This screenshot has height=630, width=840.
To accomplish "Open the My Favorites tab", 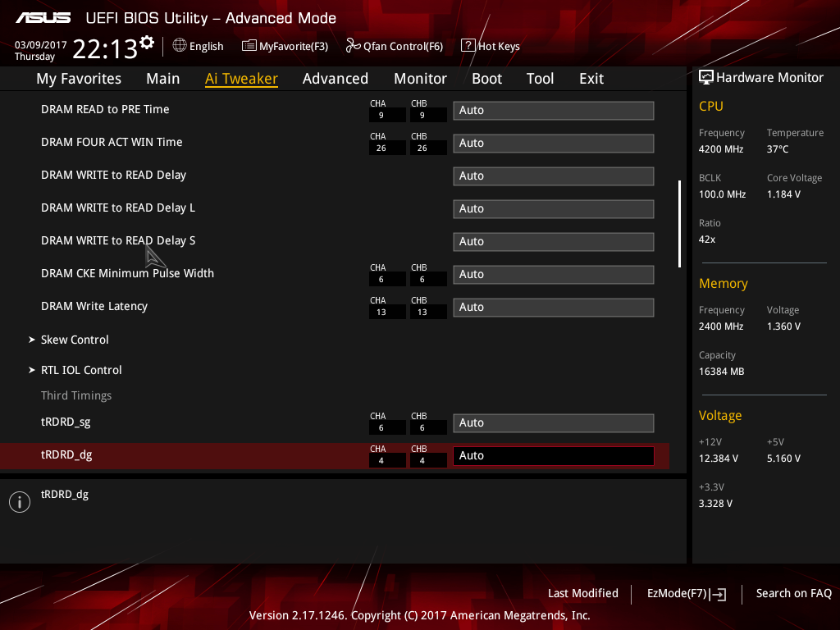I will click(79, 79).
